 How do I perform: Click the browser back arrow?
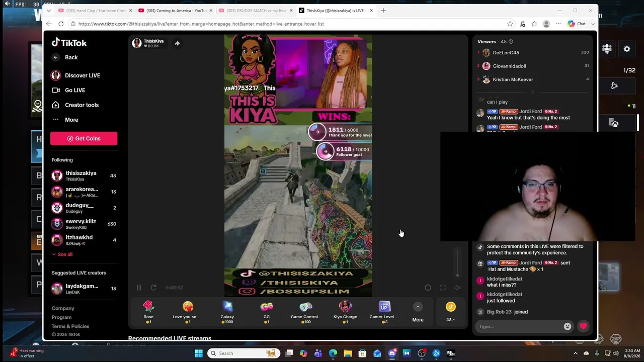click(x=49, y=24)
